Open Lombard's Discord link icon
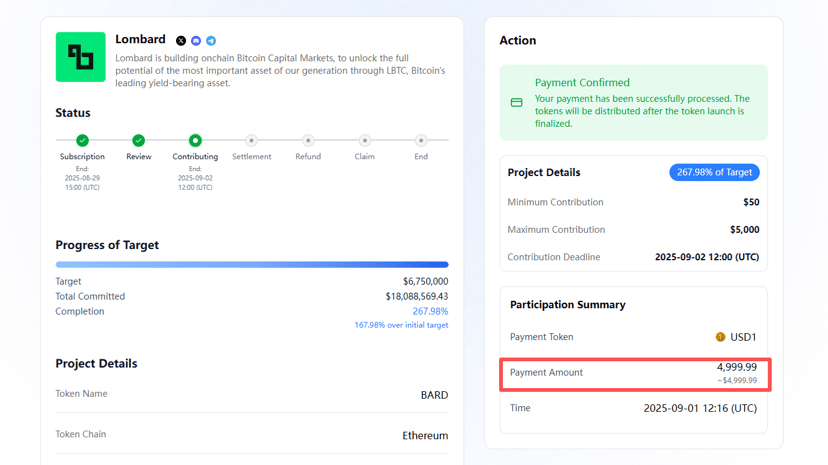 (196, 41)
